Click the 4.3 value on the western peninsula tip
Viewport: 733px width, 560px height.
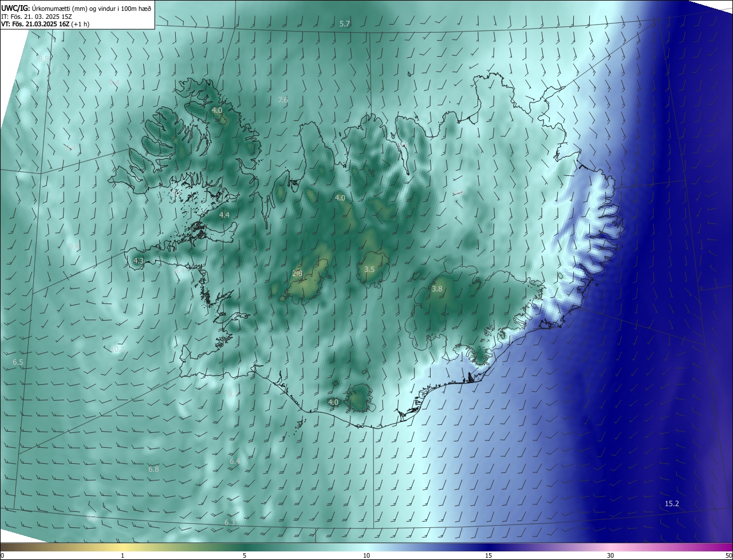[x=138, y=261]
